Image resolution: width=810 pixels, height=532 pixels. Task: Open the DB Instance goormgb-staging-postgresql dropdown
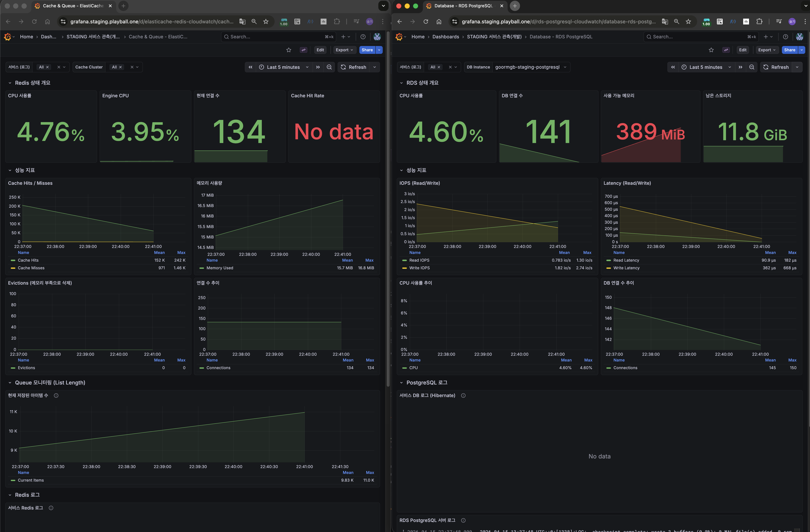[x=530, y=67]
